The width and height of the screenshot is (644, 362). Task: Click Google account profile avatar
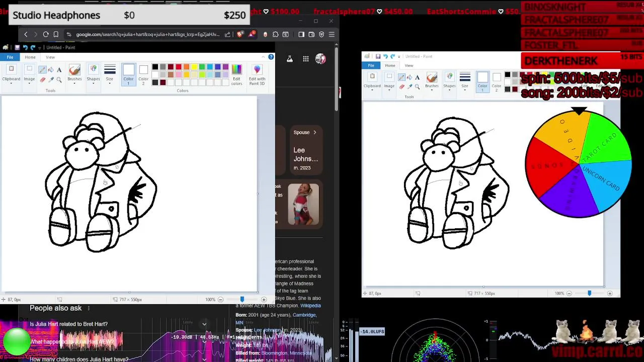pyautogui.click(x=320, y=59)
